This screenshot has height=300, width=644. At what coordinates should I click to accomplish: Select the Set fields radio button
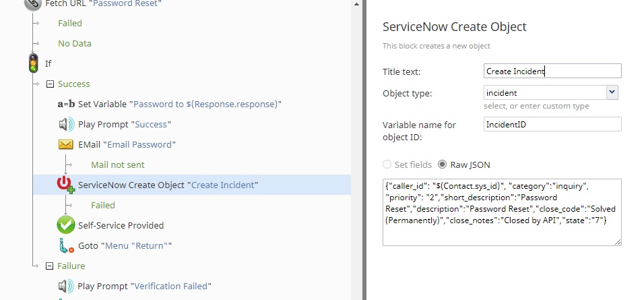click(x=387, y=164)
